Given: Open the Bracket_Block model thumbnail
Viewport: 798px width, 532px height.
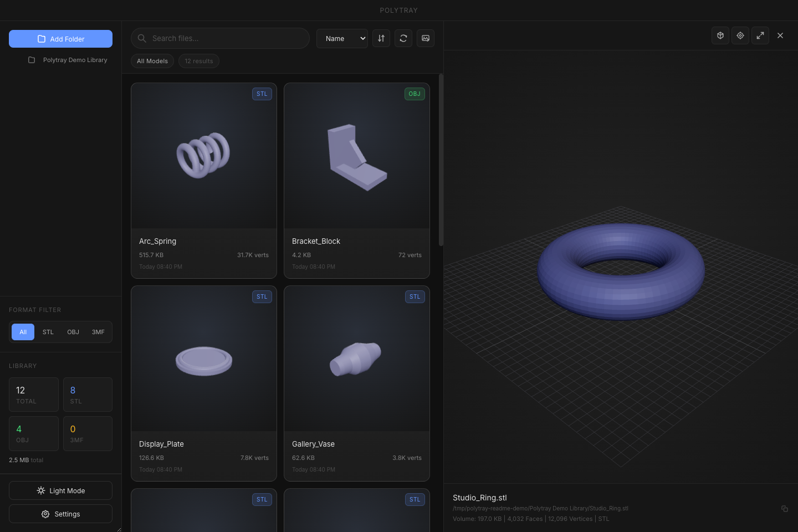Looking at the screenshot, I should pyautogui.click(x=357, y=156).
